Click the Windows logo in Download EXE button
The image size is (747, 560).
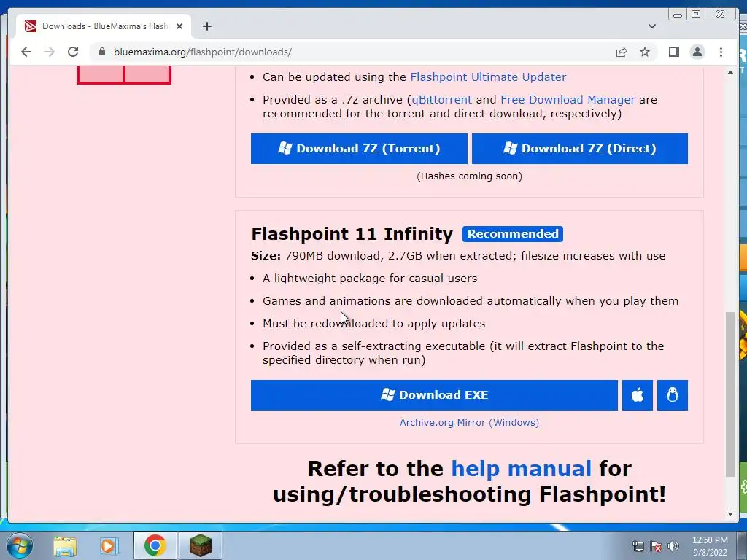click(x=388, y=394)
